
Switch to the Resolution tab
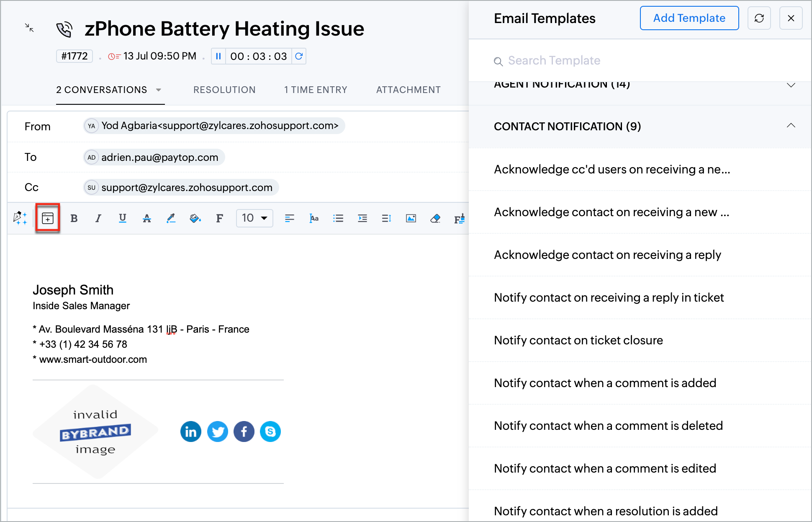[224, 90]
